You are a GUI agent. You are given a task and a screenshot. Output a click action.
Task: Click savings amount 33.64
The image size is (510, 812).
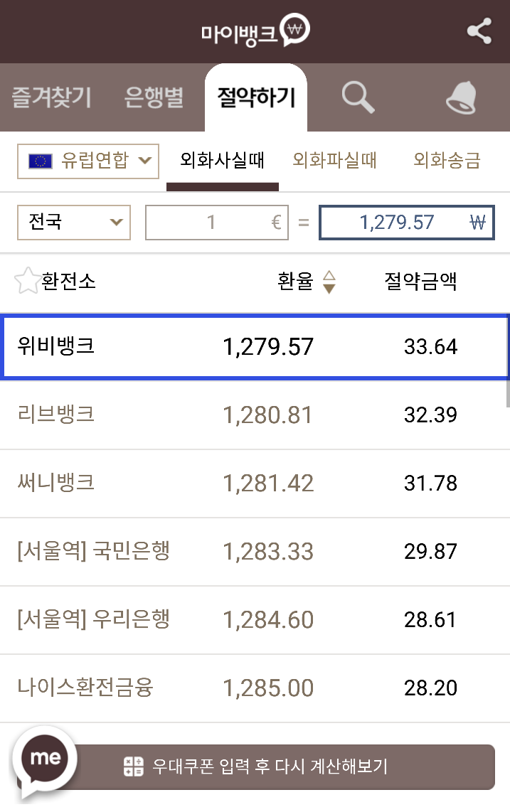coord(431,347)
